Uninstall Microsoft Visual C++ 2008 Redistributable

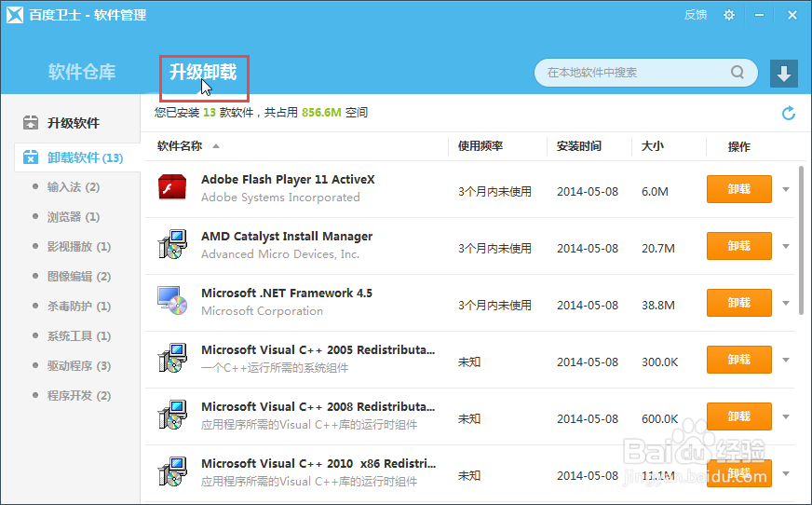tap(739, 416)
